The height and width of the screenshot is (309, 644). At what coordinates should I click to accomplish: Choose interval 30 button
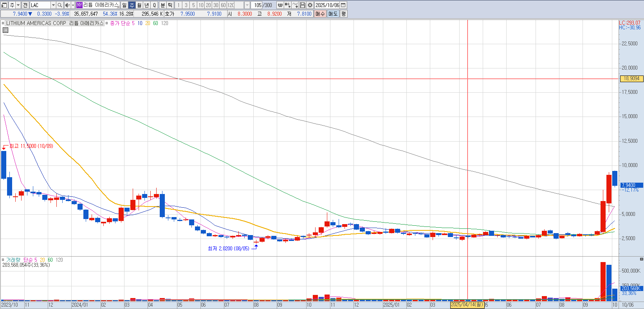216,5
